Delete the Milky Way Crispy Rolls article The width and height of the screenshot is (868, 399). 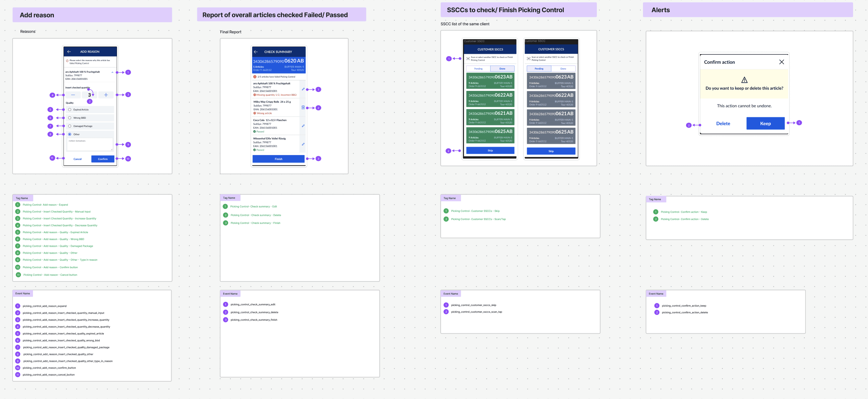click(303, 108)
